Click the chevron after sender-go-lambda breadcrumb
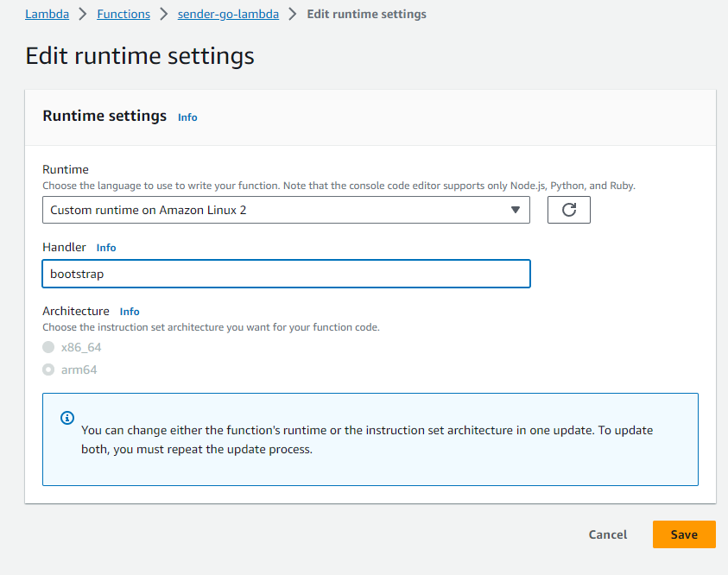The height and width of the screenshot is (575, 728). (293, 14)
